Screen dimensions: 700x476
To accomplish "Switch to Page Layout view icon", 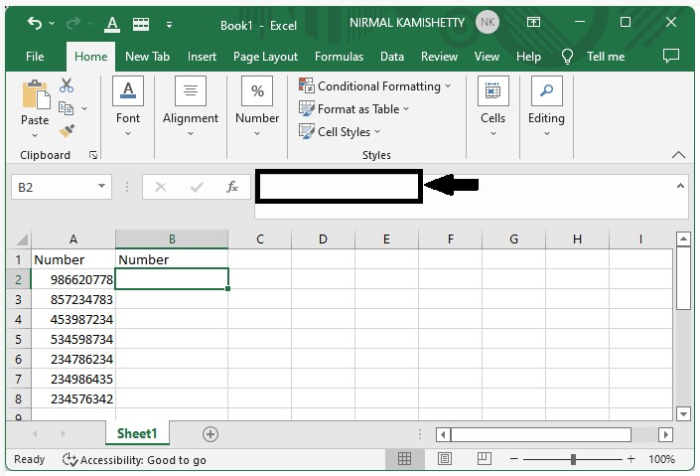I will (444, 459).
